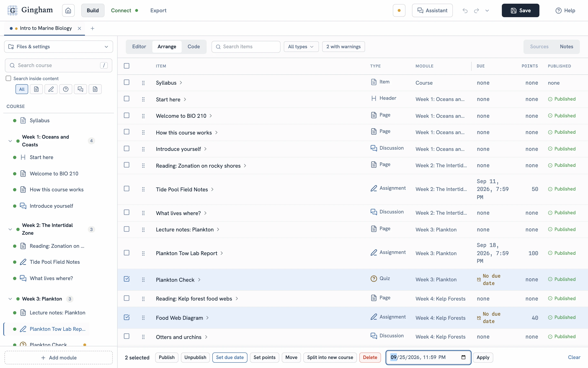Click the Assignment icon for Plankton Tow Lab Report

pyautogui.click(x=374, y=252)
